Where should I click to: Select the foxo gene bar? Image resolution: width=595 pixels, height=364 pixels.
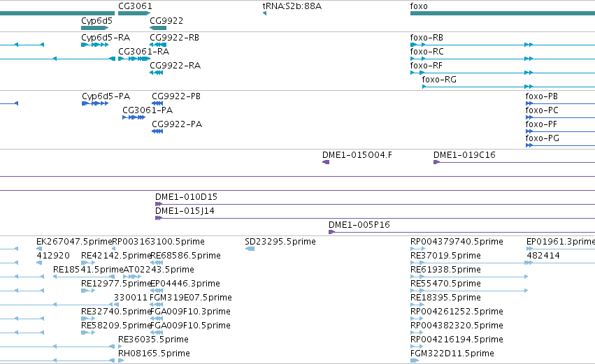click(503, 13)
